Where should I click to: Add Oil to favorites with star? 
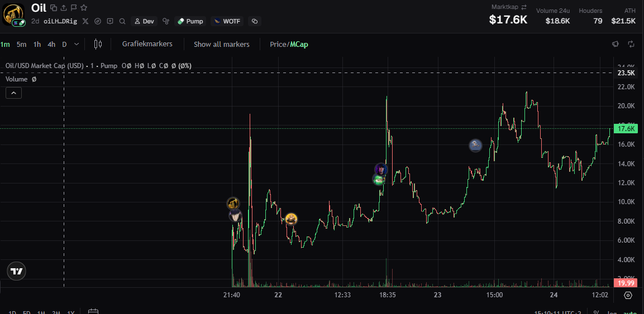84,7
